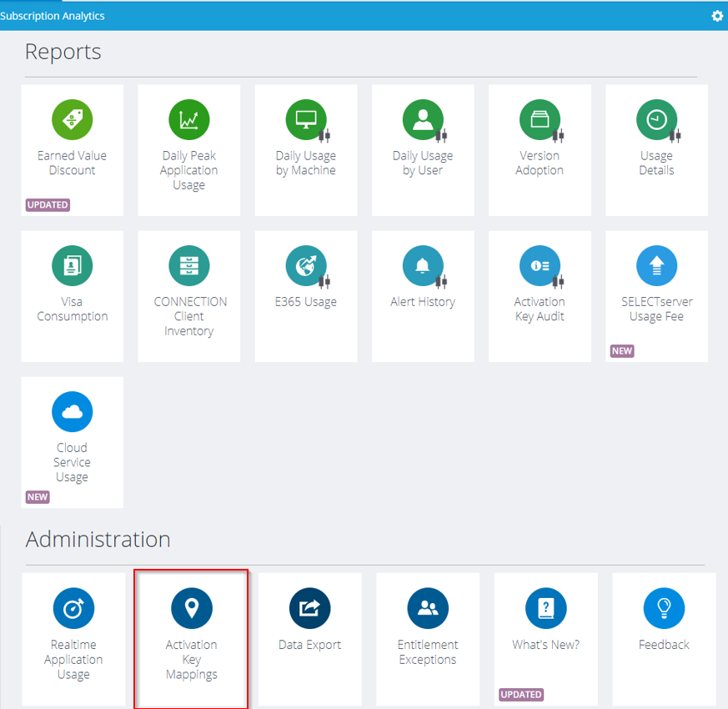Open the Daily Usage by User icon
Image resolution: width=728 pixels, height=709 pixels.
[423, 120]
